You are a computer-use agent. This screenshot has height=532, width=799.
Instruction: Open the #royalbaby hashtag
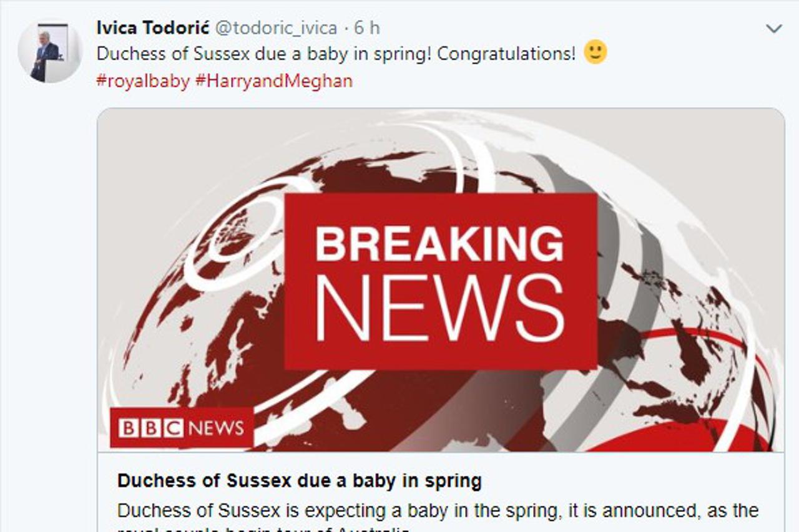[143, 80]
